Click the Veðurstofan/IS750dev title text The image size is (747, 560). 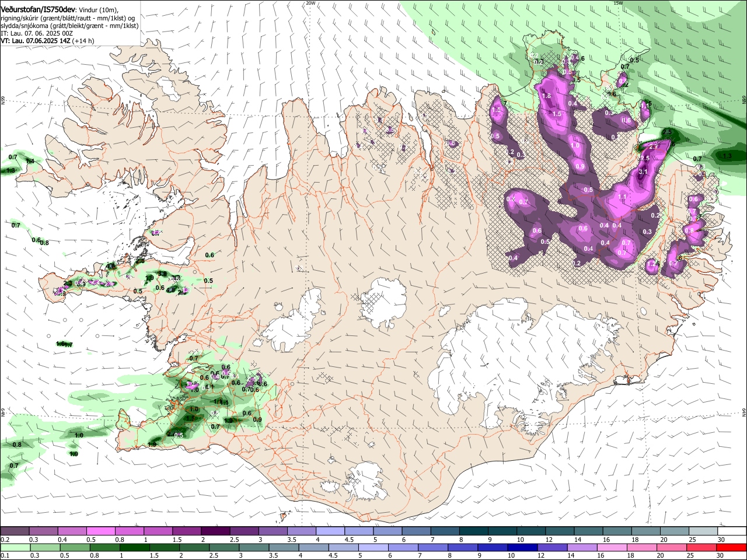[38, 9]
